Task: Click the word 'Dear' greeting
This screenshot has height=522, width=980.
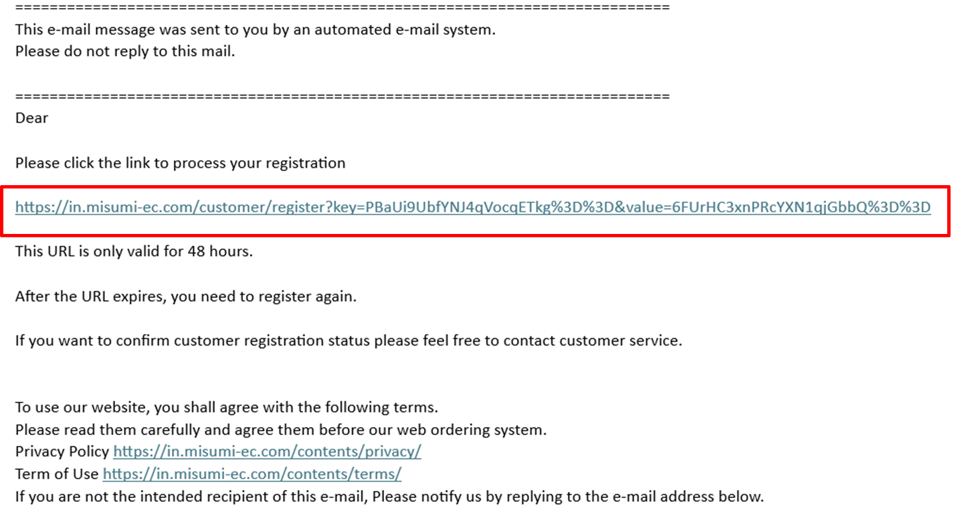Action: pos(31,118)
